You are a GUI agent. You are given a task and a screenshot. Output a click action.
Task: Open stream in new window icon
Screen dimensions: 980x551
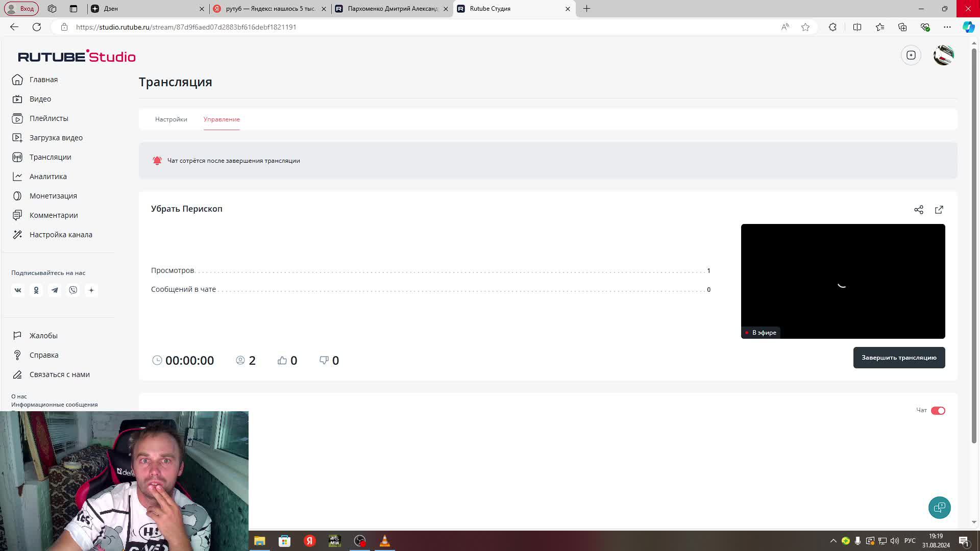(939, 210)
